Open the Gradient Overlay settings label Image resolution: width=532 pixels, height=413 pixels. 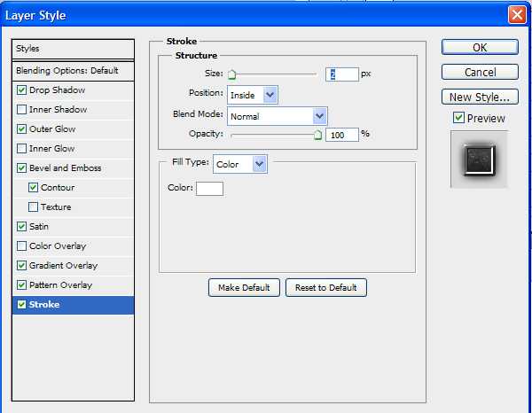tap(63, 266)
